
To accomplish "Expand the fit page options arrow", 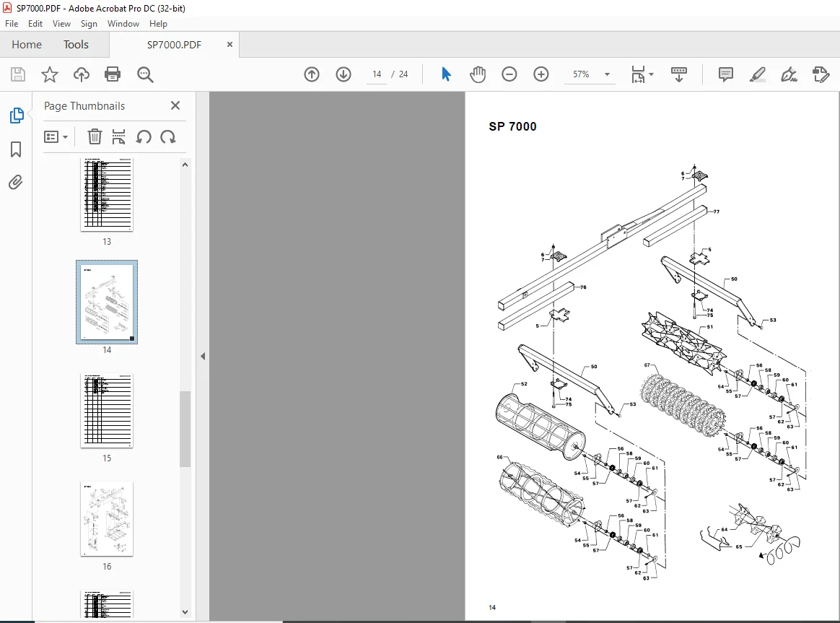I will (652, 74).
